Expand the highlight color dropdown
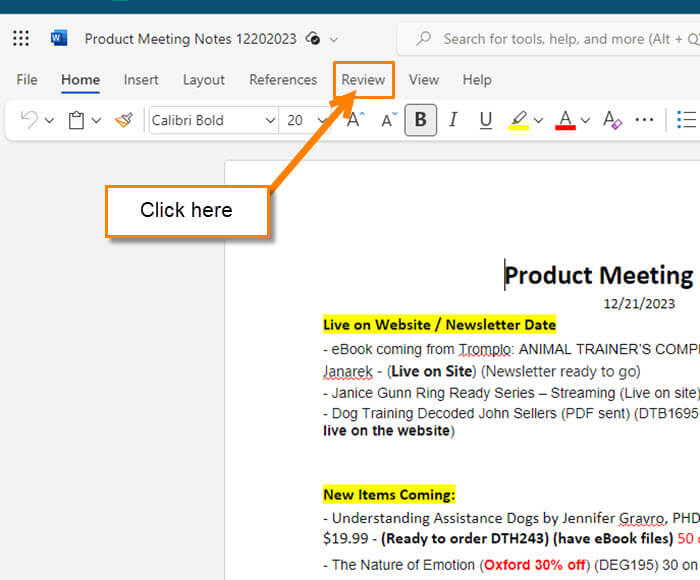This screenshot has width=700, height=580. (x=539, y=120)
